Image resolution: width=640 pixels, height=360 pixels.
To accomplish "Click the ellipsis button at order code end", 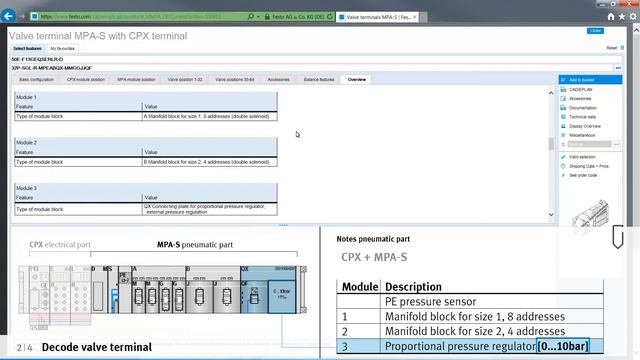I will pos(618,68).
